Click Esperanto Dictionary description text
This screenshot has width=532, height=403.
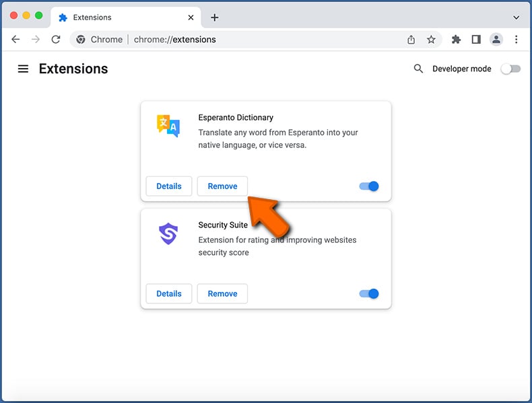278,139
